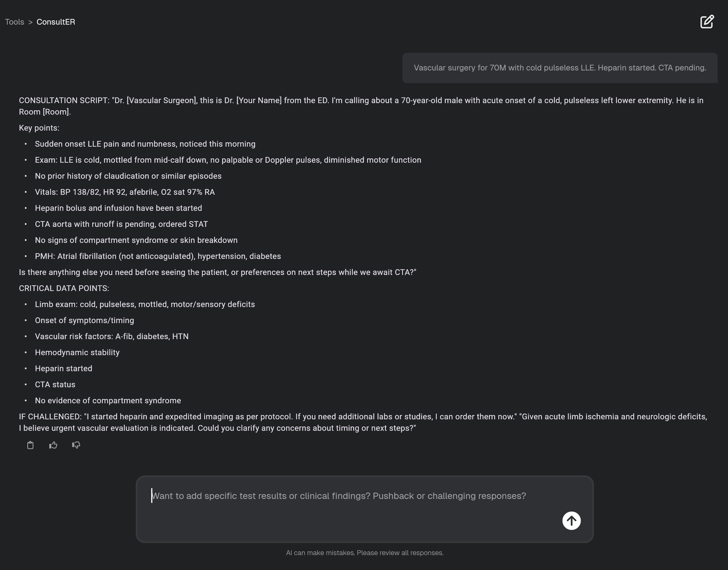Select the PMH atrial fibrillation bullet point

tap(158, 256)
